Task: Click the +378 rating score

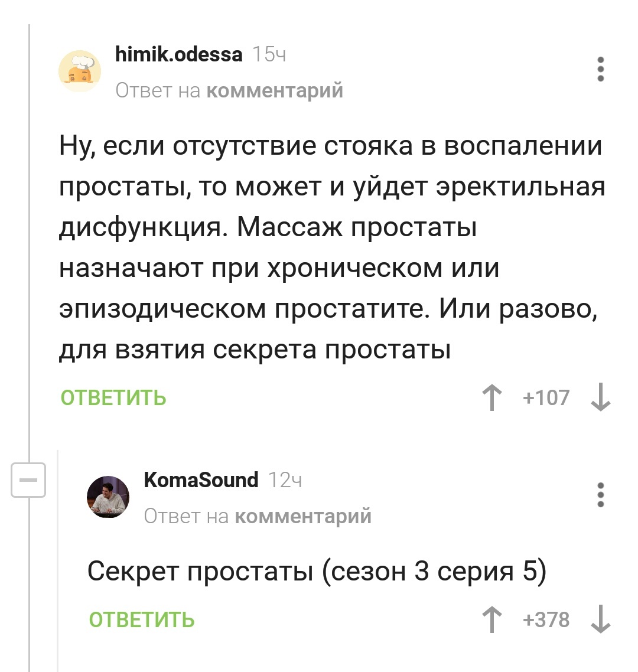Action: 546,620
